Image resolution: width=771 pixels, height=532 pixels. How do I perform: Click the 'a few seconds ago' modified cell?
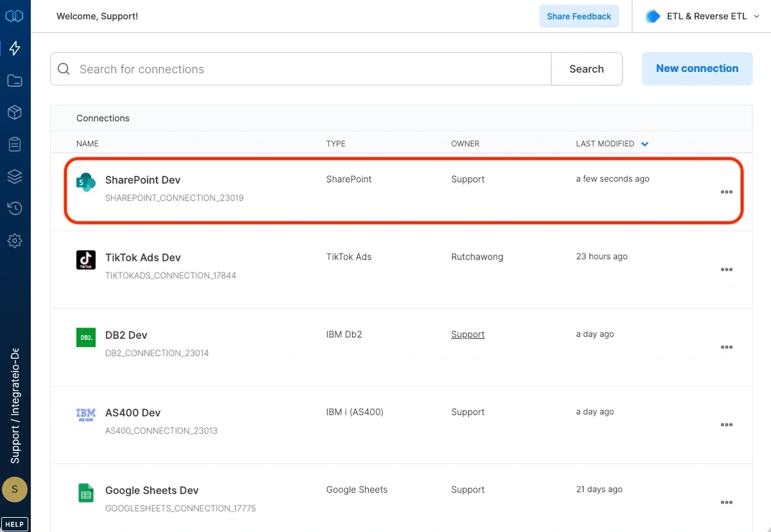pos(613,179)
